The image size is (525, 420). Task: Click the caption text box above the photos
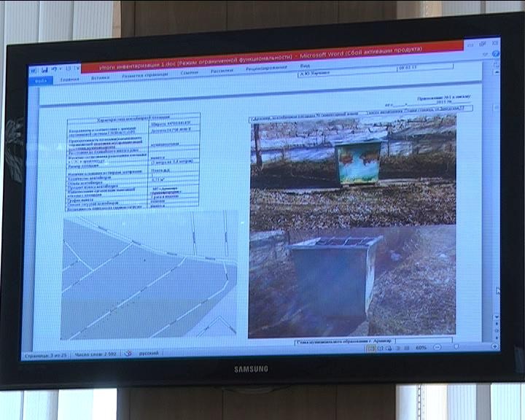361,113
